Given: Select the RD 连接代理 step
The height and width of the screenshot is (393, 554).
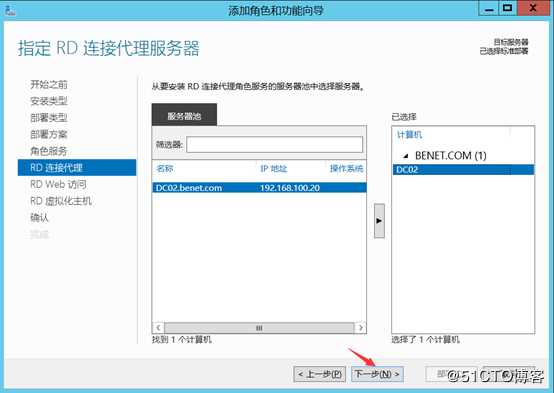Looking at the screenshot, I should tap(77, 168).
